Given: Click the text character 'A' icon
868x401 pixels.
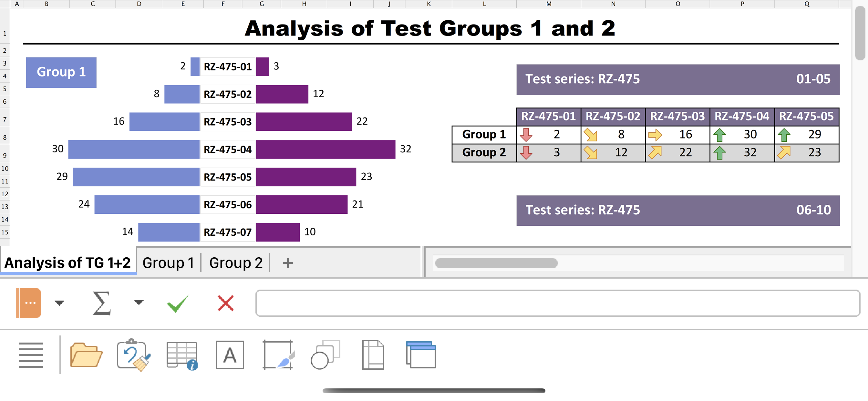Looking at the screenshot, I should tap(230, 355).
